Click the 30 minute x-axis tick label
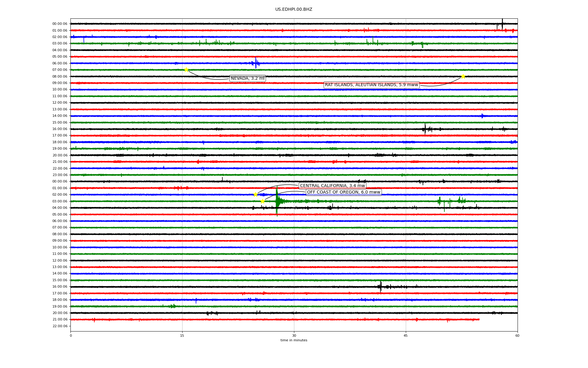The width and height of the screenshot is (588, 368). [x=294, y=335]
